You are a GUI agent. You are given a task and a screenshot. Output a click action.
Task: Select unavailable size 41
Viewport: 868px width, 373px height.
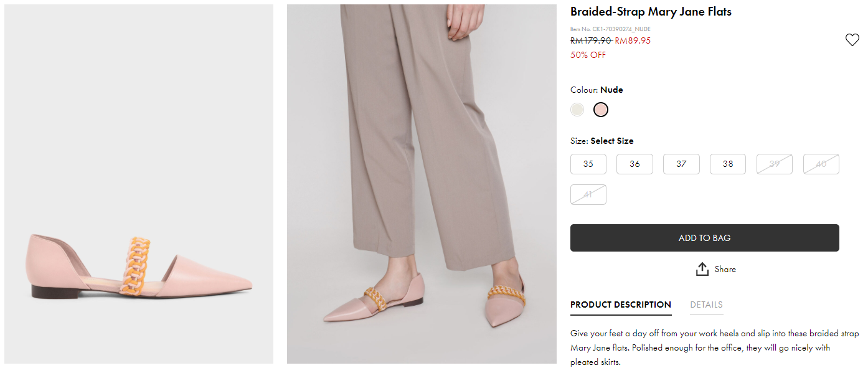pyautogui.click(x=588, y=194)
